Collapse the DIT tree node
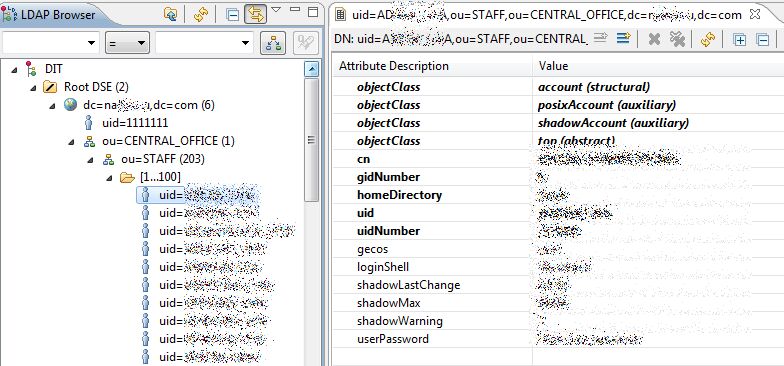 tap(14, 70)
